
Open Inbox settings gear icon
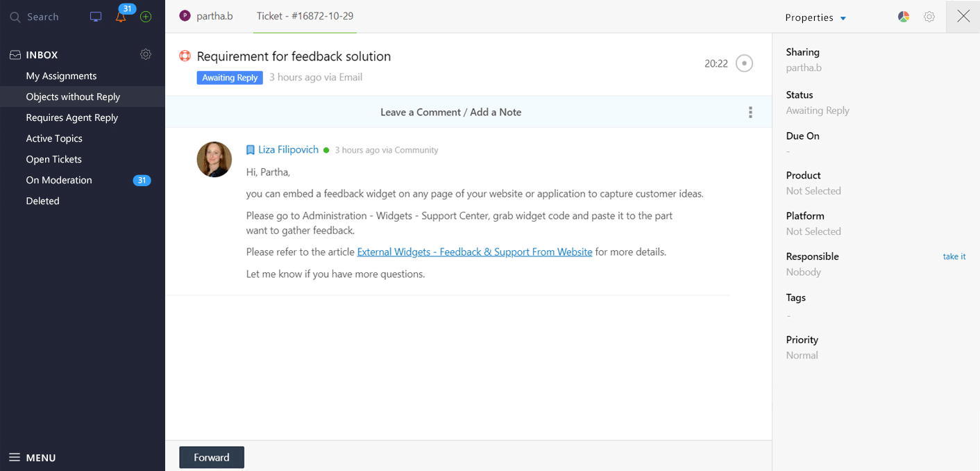point(146,54)
